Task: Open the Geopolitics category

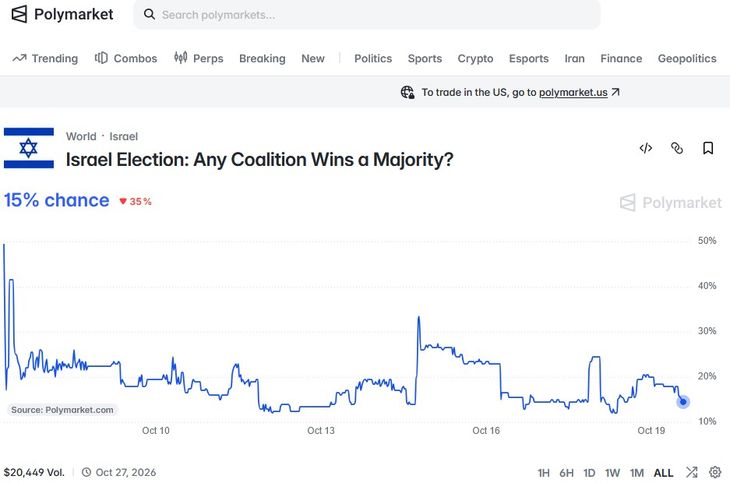Action: pyautogui.click(x=687, y=58)
